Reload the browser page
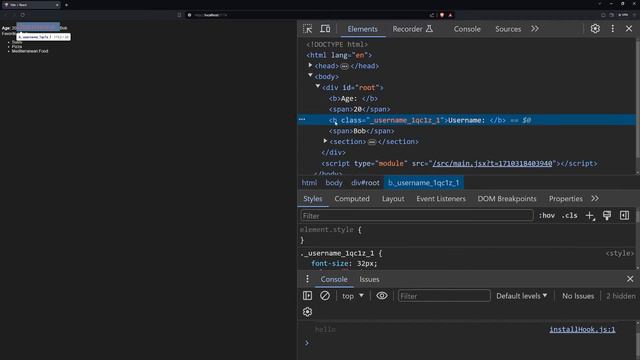Viewport: 640px width, 360px height. point(23,15)
